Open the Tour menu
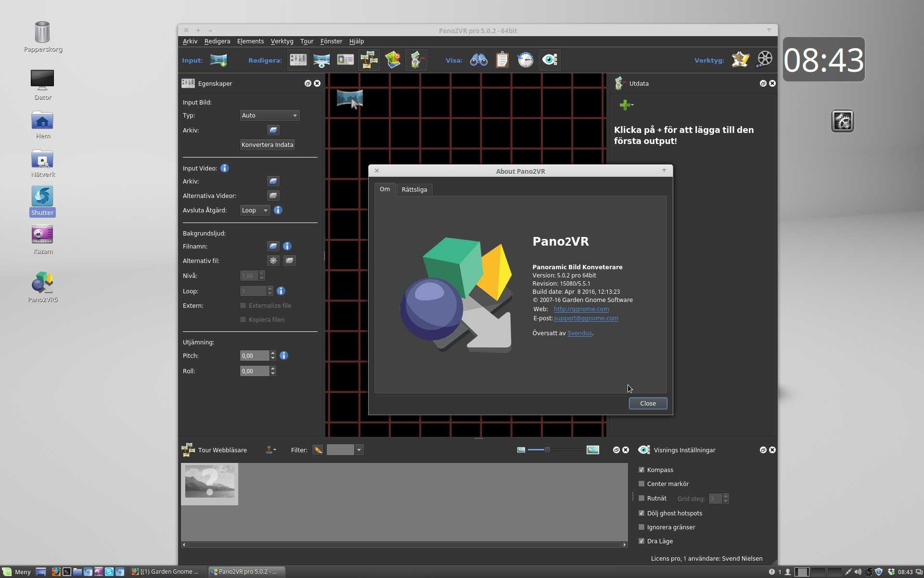The height and width of the screenshot is (578, 924). click(x=307, y=41)
